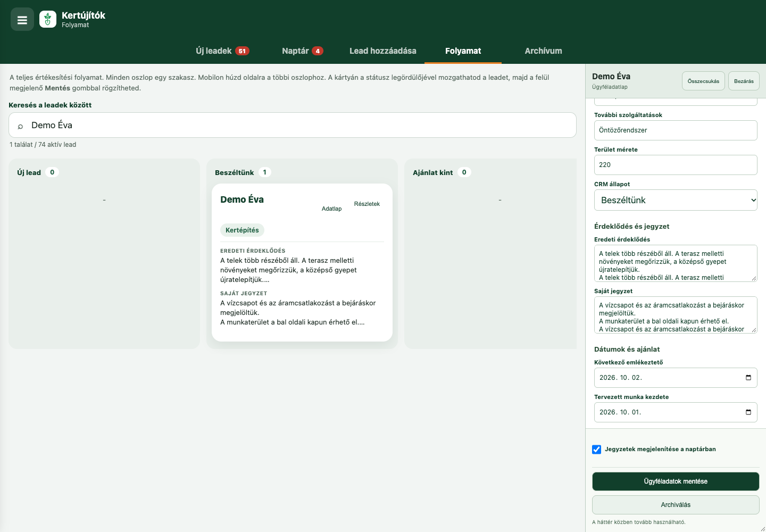Click the Kertújítók plant logo

coord(48,20)
